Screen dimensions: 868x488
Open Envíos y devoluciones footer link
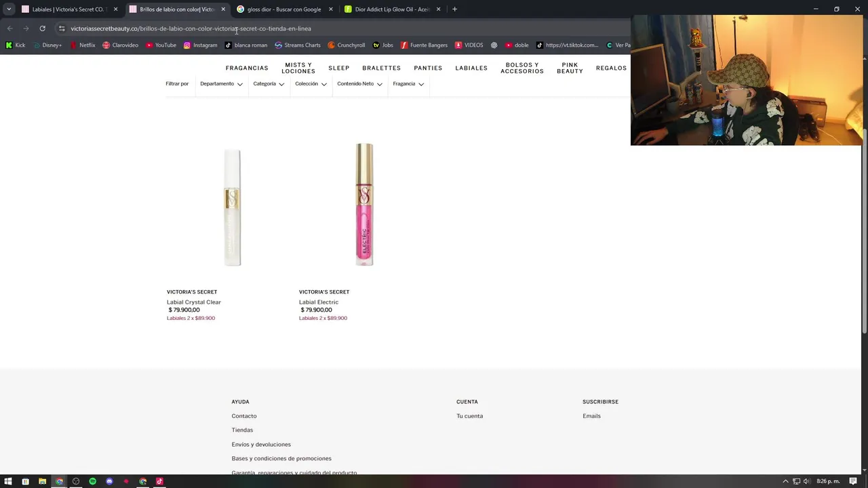(x=261, y=445)
